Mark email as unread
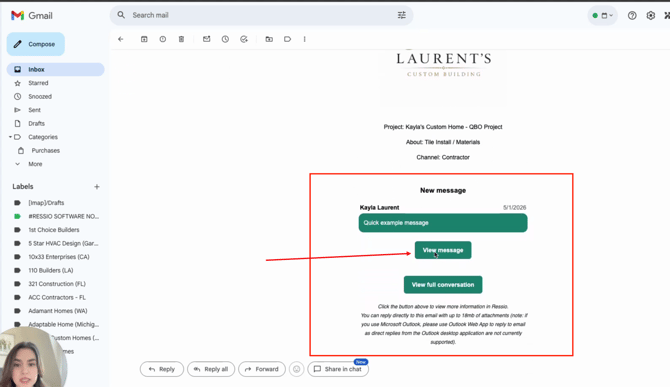The width and height of the screenshot is (670, 387). pyautogui.click(x=206, y=39)
